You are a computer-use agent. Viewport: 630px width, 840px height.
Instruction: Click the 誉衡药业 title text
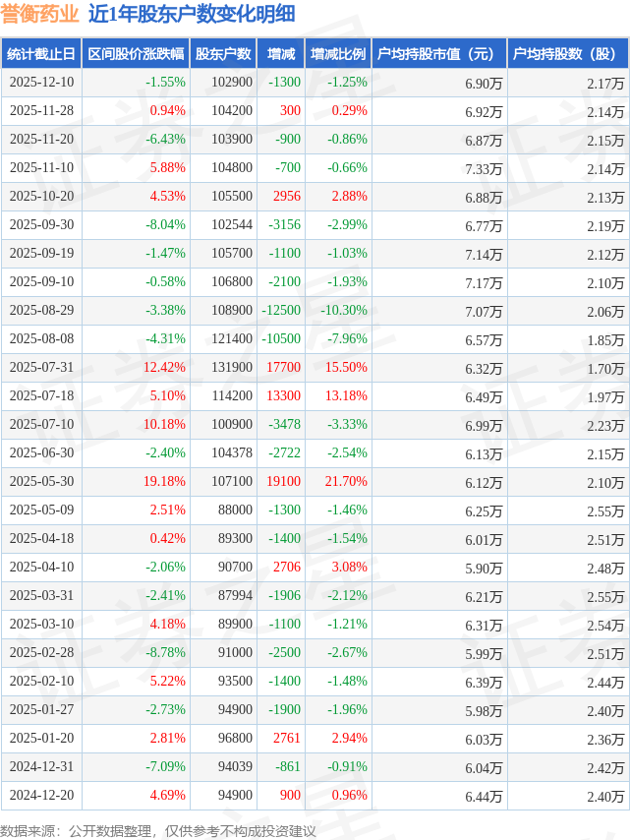pos(39,14)
